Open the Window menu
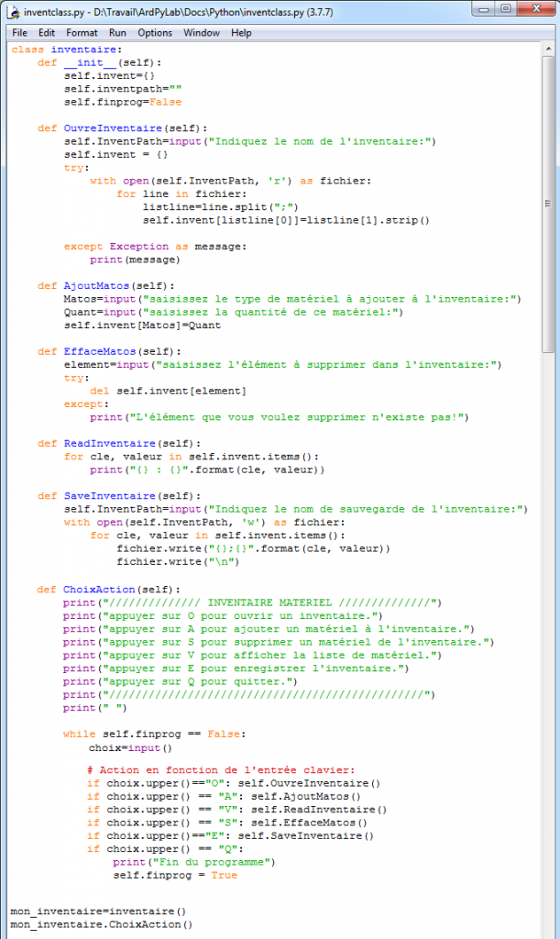560x939 pixels. [x=202, y=33]
